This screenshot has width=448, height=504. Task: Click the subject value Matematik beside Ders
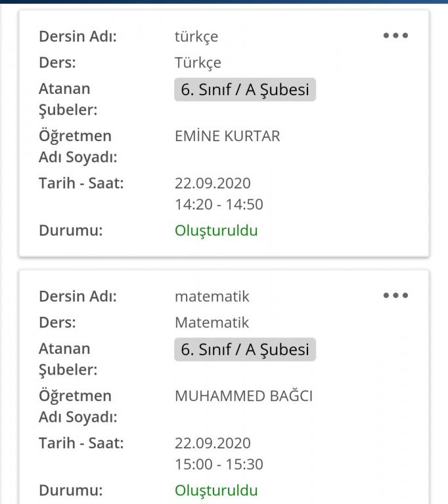(212, 323)
